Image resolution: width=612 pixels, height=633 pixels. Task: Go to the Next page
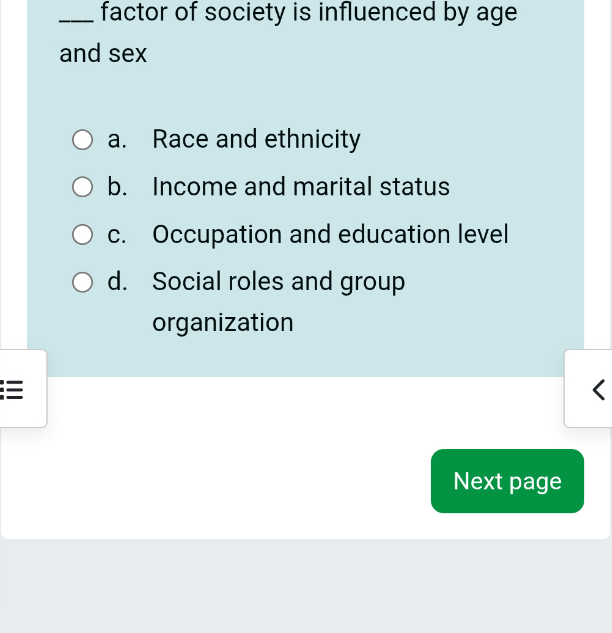(x=507, y=481)
